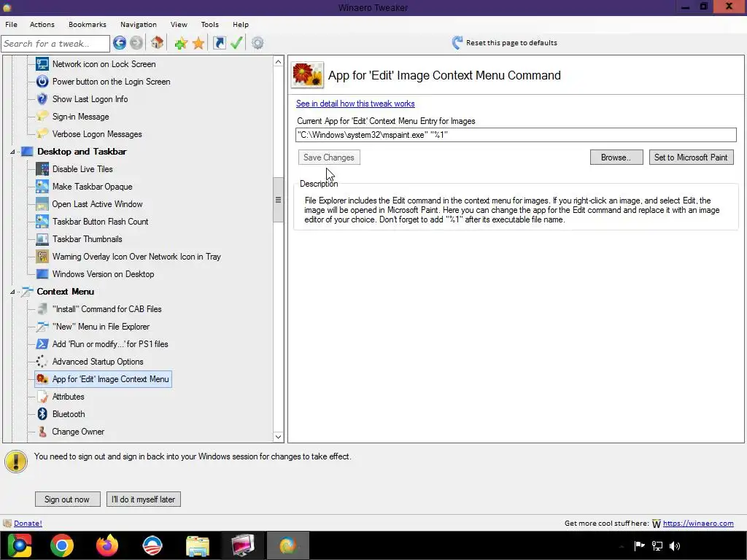Open the Navigation menu
The height and width of the screenshot is (560, 747).
click(138, 24)
